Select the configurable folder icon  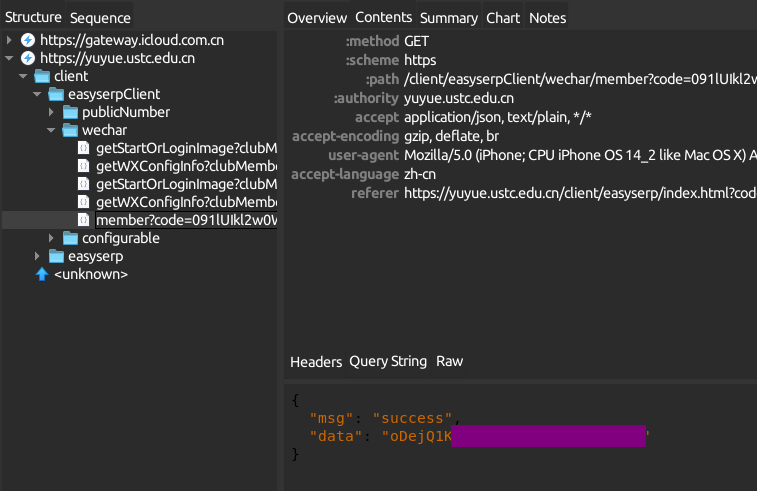[70, 238]
